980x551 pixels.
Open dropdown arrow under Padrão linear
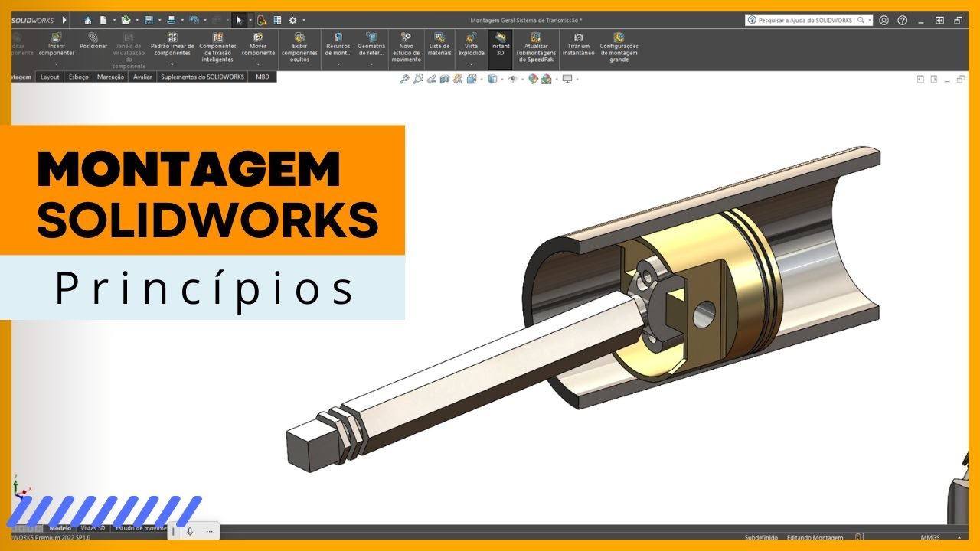click(x=172, y=64)
